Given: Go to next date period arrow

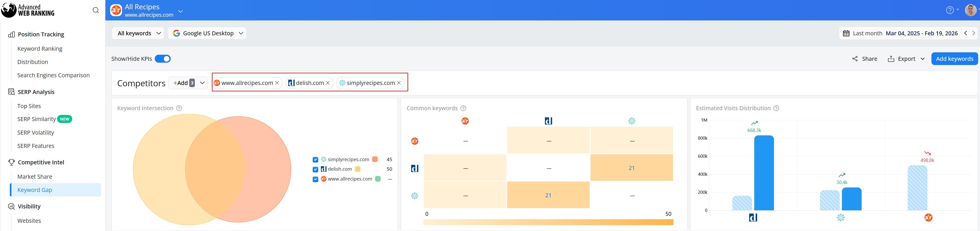Looking at the screenshot, I should [x=974, y=33].
